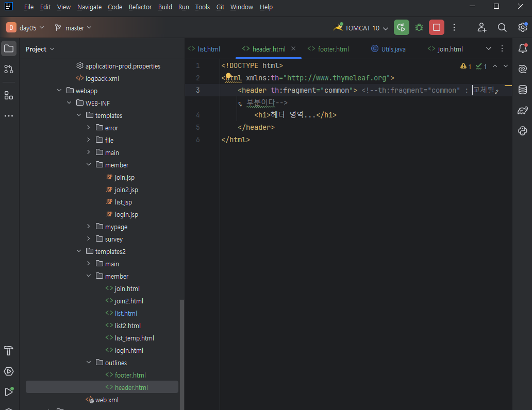Open the Refactor menu
This screenshot has height=410, width=532.
140,7
